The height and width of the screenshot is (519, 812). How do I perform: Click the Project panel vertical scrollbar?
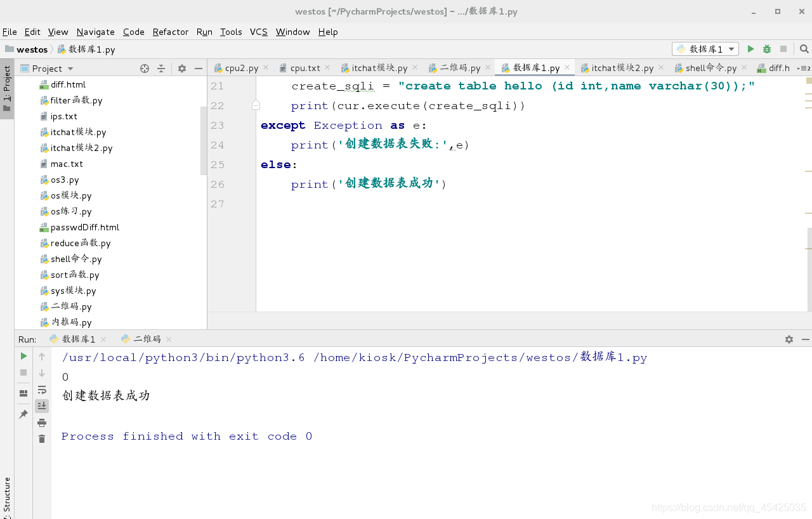pyautogui.click(x=204, y=140)
